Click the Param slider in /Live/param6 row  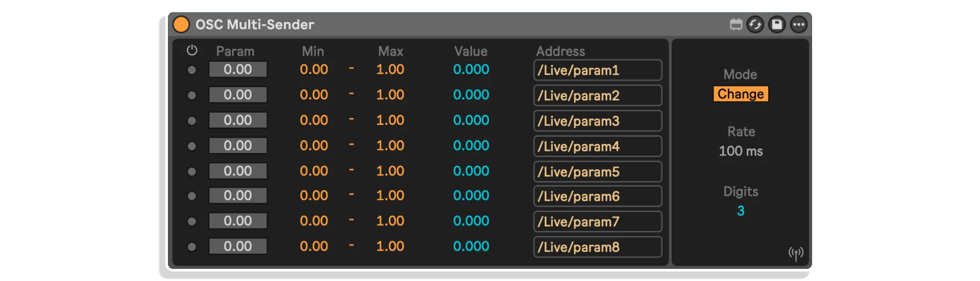(238, 196)
